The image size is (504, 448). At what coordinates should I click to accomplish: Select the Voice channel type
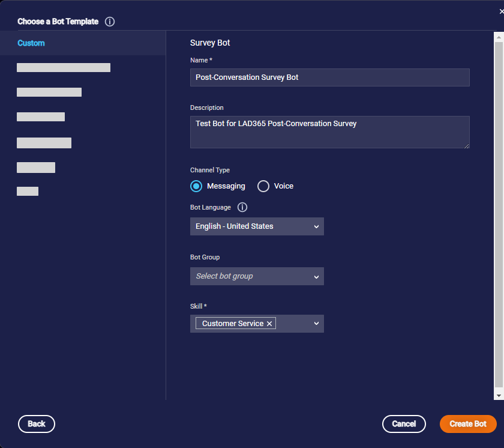coord(263,186)
